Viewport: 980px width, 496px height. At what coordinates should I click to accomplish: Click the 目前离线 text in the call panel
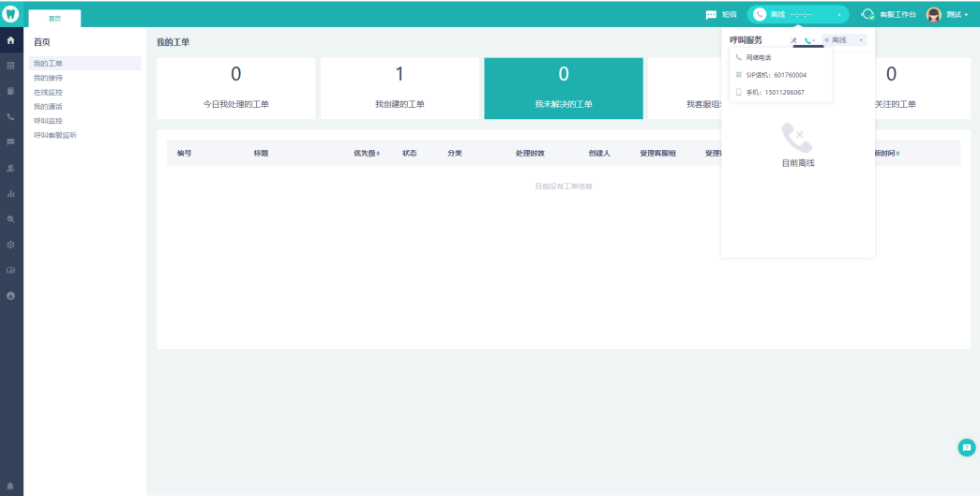click(x=798, y=164)
